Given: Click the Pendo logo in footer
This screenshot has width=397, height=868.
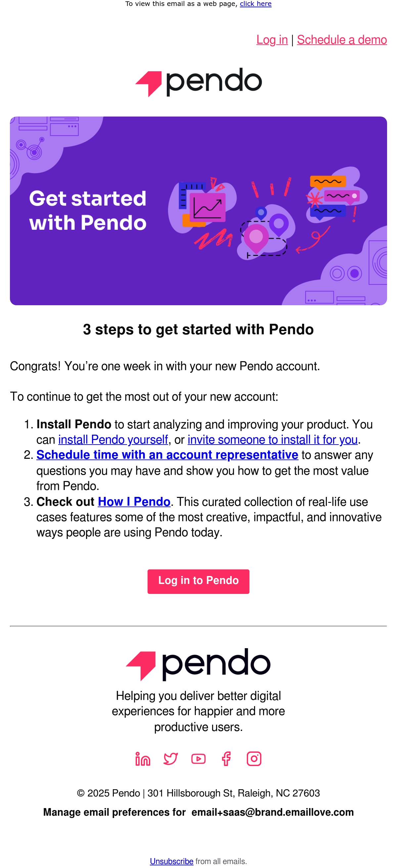Looking at the screenshot, I should [x=198, y=664].
